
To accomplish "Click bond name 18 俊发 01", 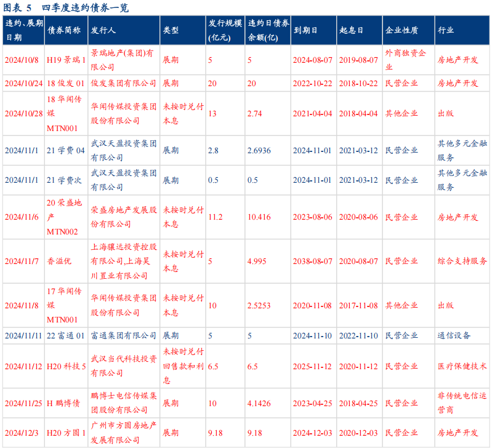I will pyautogui.click(x=65, y=84).
